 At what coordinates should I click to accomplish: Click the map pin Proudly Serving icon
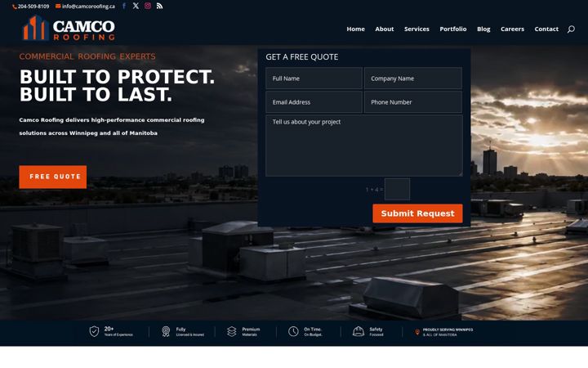point(417,332)
